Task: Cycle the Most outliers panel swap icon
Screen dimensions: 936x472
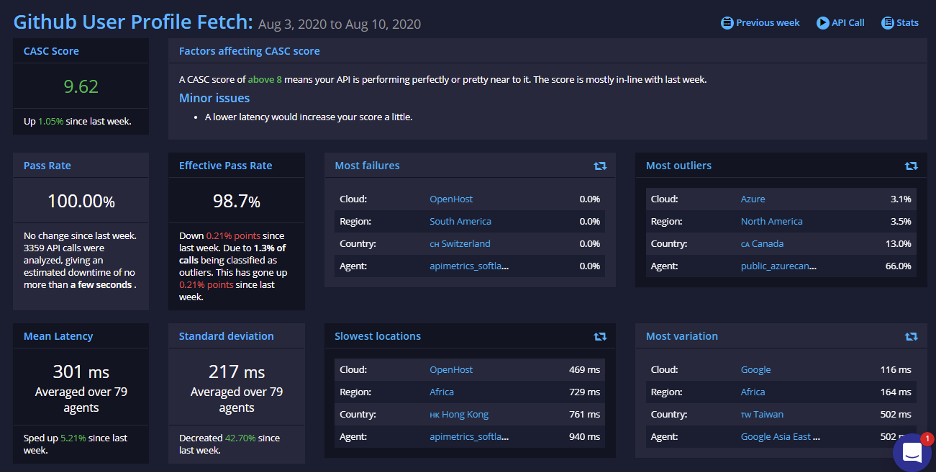Action: (x=911, y=166)
